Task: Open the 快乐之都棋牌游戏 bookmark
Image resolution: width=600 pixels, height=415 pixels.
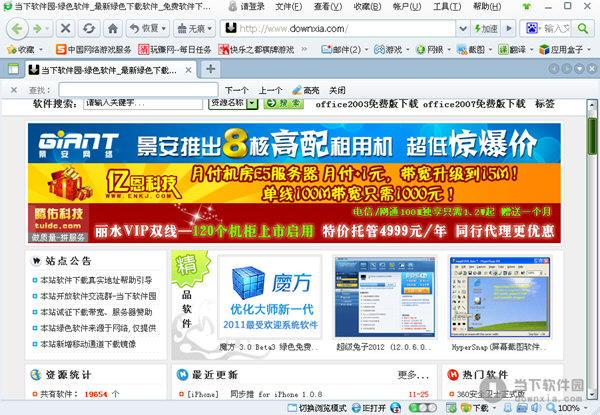Action: coord(256,49)
